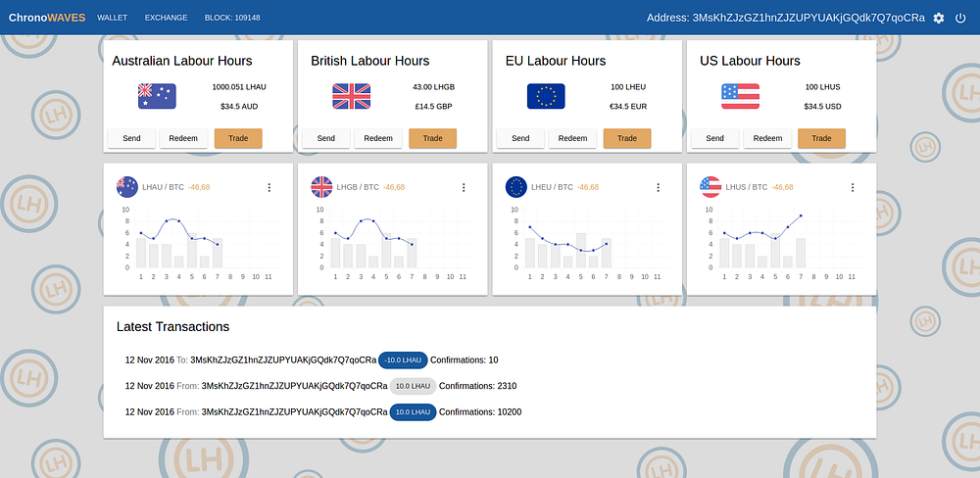Trade EU Labour Hours
The width and height of the screenshot is (980, 478).
point(627,139)
